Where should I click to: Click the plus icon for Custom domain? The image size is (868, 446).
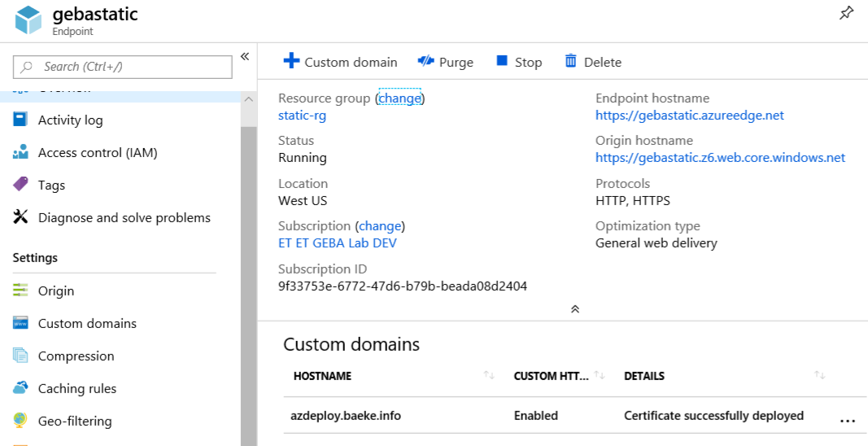pyautogui.click(x=291, y=62)
